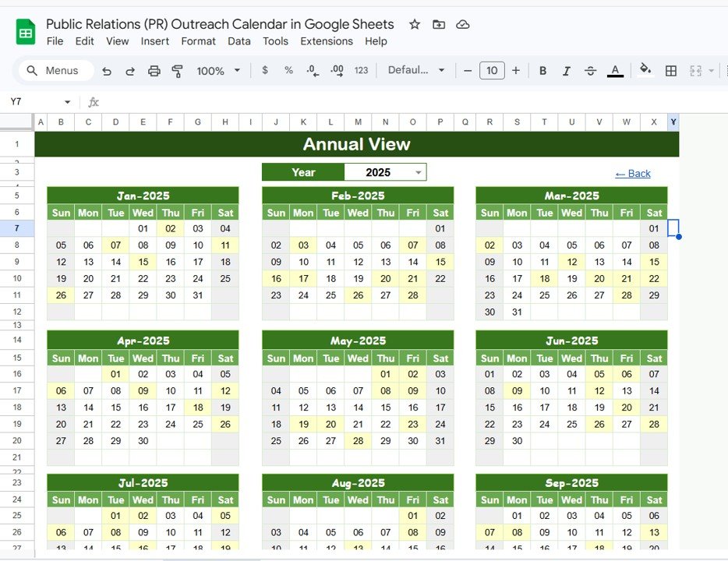Open the Extensions menu
The image size is (728, 561).
[x=327, y=41]
